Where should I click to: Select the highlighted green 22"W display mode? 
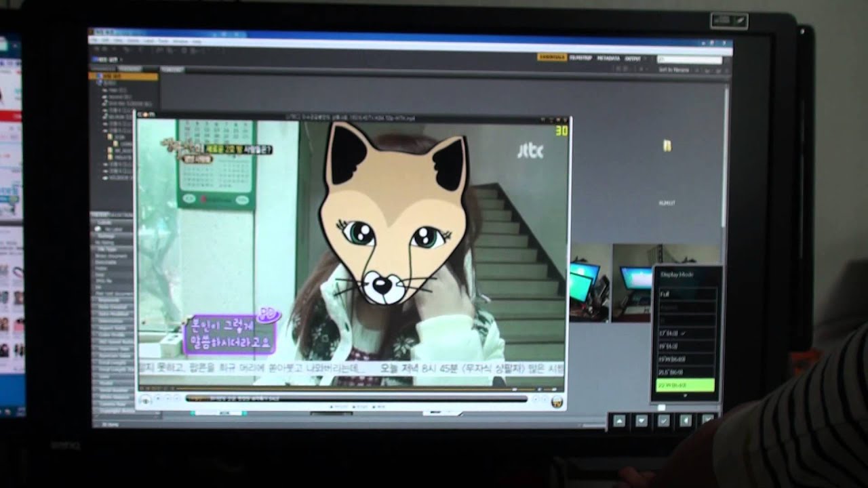point(686,386)
